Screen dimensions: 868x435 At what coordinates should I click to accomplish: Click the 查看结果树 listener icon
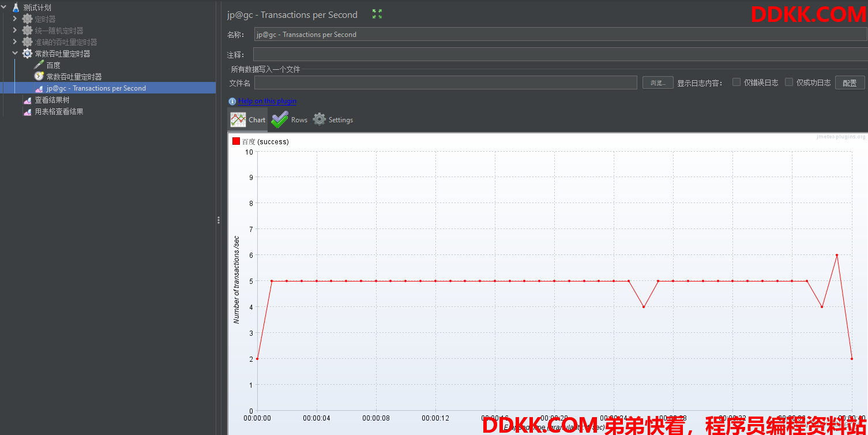pyautogui.click(x=27, y=100)
